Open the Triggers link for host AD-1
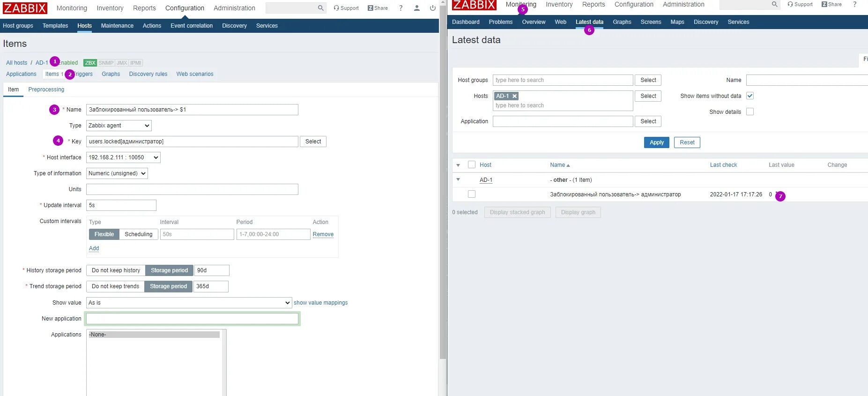This screenshot has height=396, width=868. (x=84, y=74)
